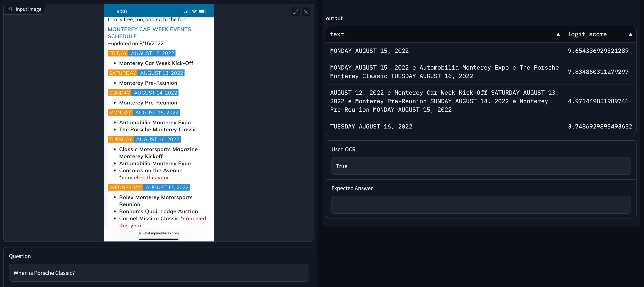Click The Porsche Monterey Classic item in image
Image resolution: width=644 pixels, height=287 pixels.
(x=158, y=130)
